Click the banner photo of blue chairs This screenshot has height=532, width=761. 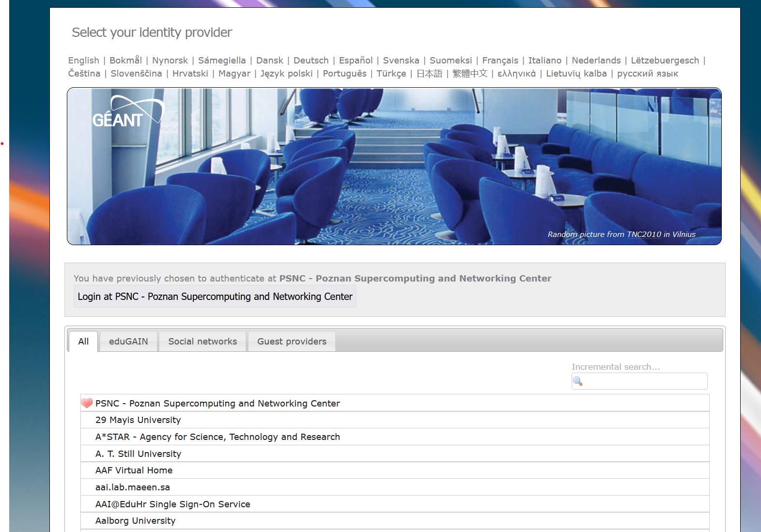tap(394, 166)
